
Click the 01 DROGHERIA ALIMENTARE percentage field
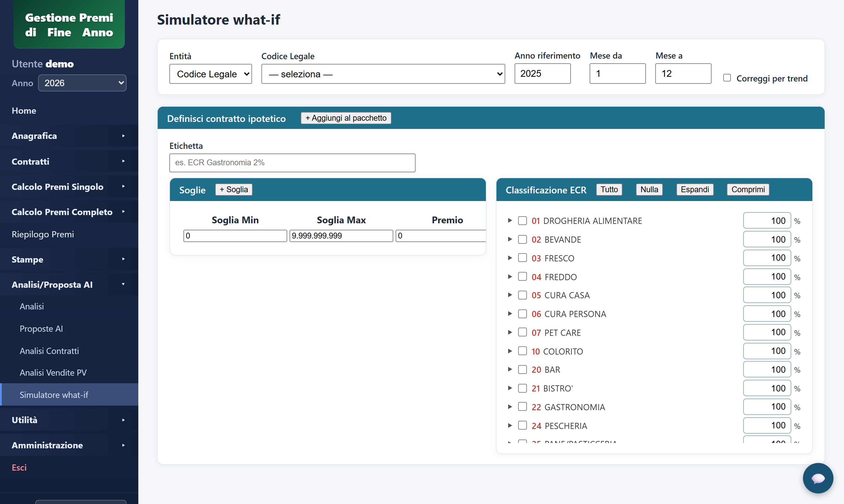coord(767,220)
